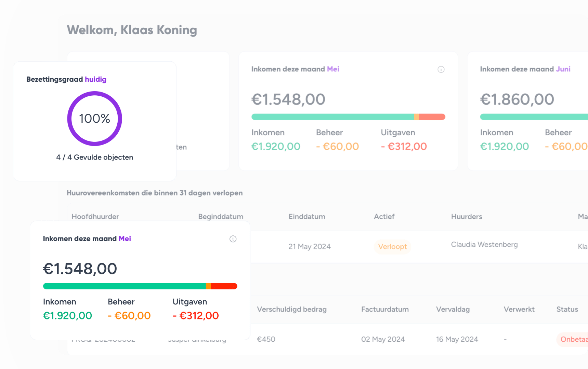Click the Juni income progress bar
Viewport: 588px width, 369px height.
[534, 117]
